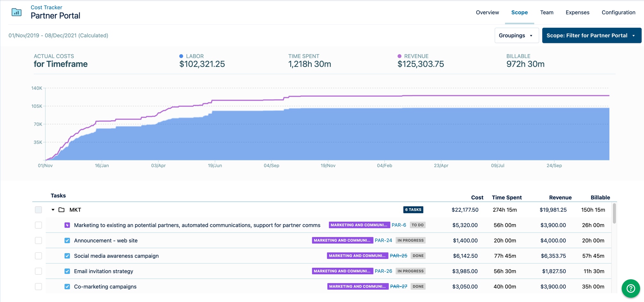Viewport: 644px width, 302px height.
Task: Click the task list vertical scrollbar
Action: [x=614, y=214]
